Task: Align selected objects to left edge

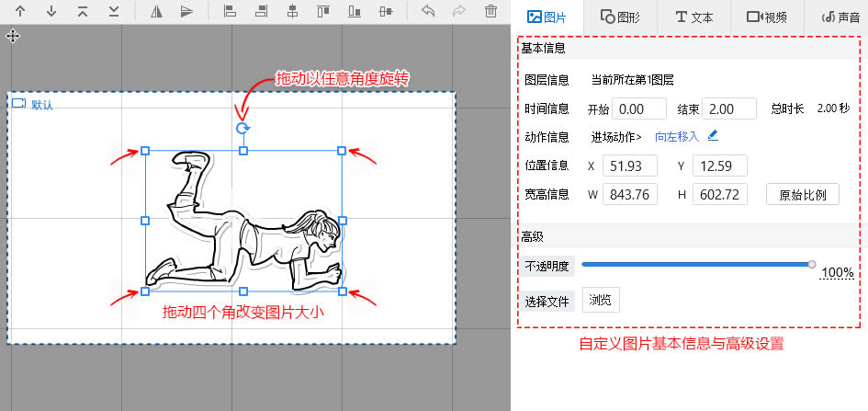Action: click(x=230, y=11)
